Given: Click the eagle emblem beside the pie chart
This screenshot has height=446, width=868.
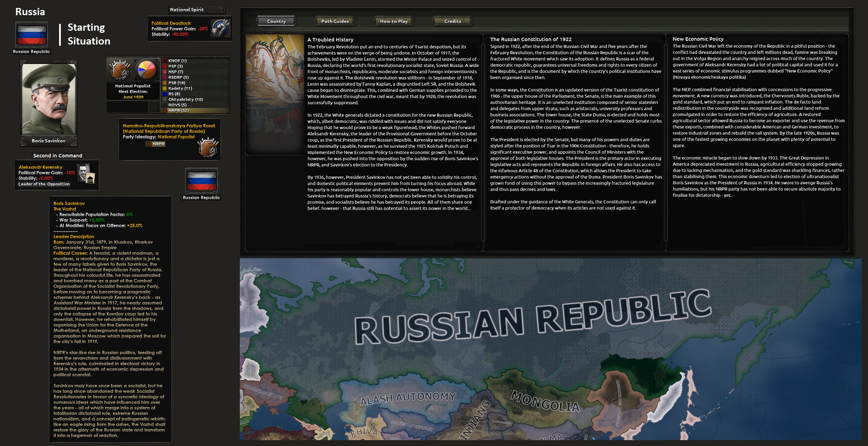Looking at the screenshot, I should pyautogui.click(x=120, y=70).
